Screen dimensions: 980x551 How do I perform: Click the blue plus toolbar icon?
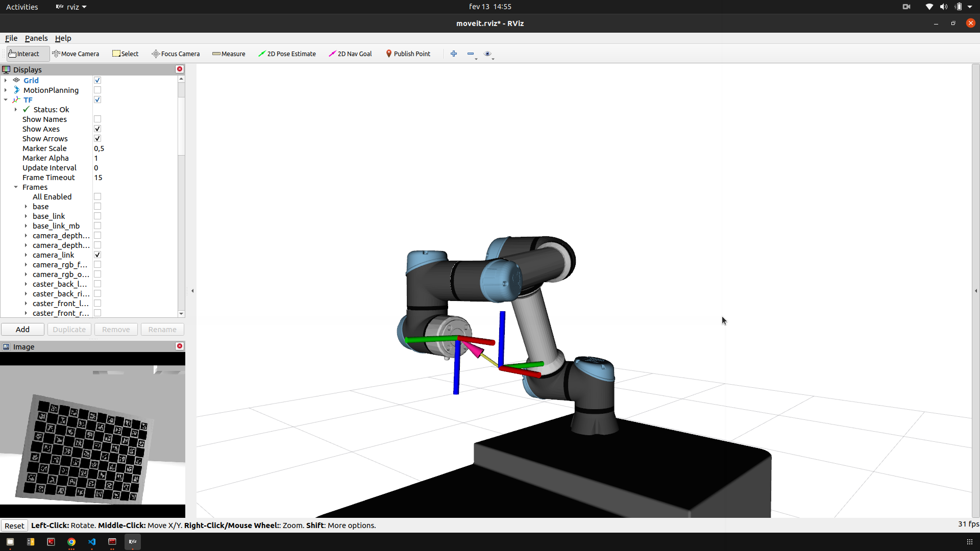(x=454, y=54)
